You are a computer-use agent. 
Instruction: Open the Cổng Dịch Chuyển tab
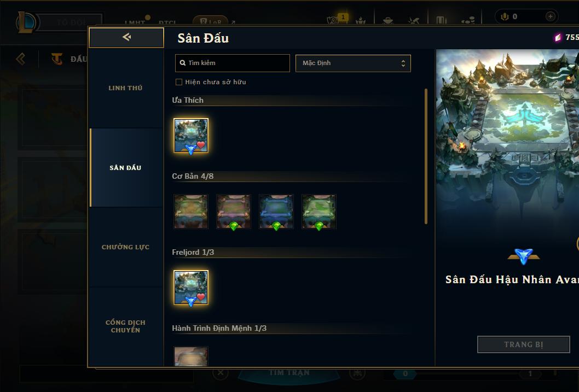click(x=125, y=326)
